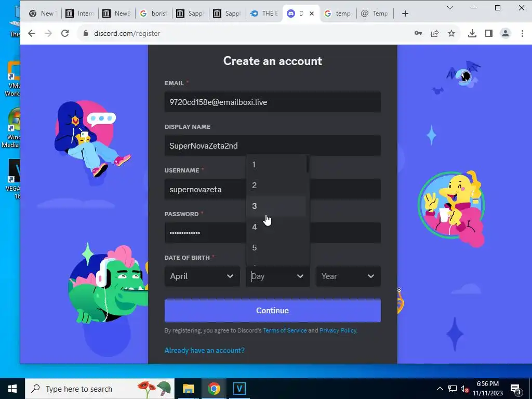Viewport: 532px width, 399px height.
Task: Close the Discord tab
Action: click(312, 14)
